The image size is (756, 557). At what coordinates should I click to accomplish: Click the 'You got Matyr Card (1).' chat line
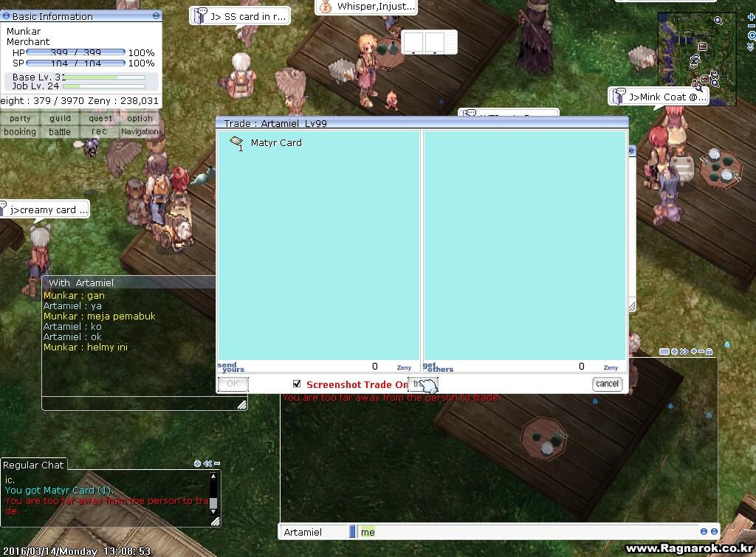tap(59, 490)
